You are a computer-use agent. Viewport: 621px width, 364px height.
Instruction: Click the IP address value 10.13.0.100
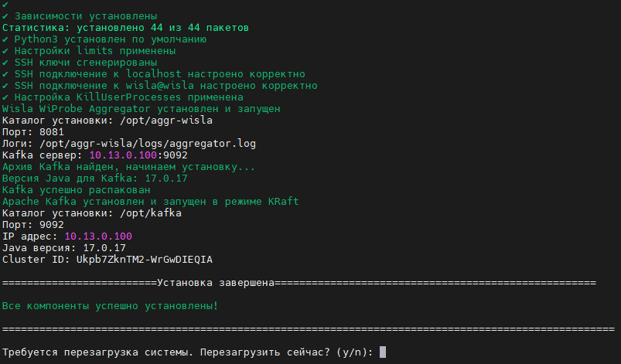(x=98, y=236)
